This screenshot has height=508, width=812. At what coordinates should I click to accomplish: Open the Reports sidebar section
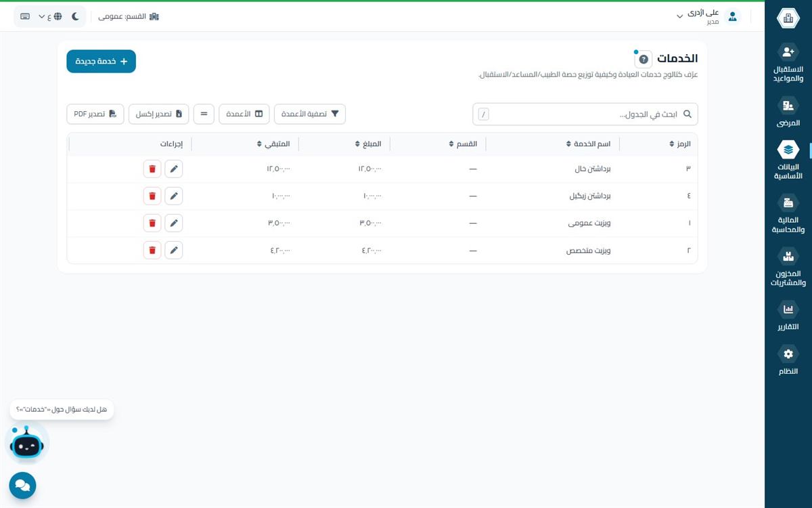[788, 316]
